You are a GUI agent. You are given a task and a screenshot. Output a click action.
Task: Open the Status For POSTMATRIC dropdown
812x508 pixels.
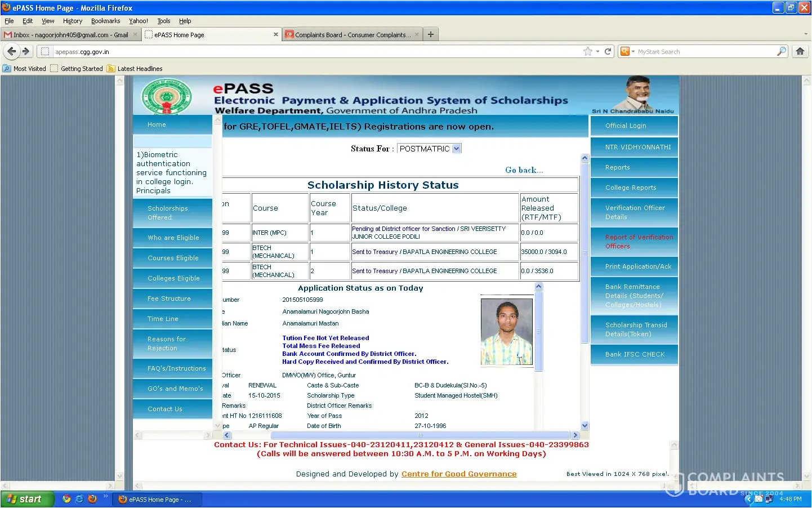pos(456,149)
